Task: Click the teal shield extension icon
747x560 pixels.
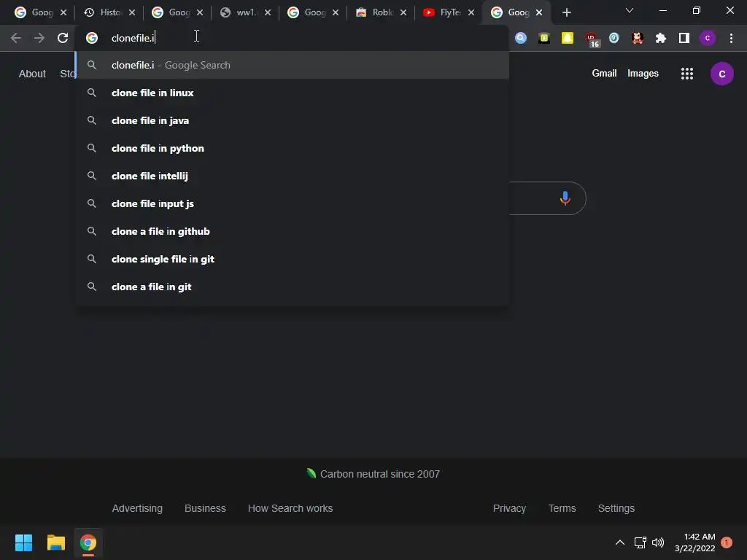Action: 614,38
